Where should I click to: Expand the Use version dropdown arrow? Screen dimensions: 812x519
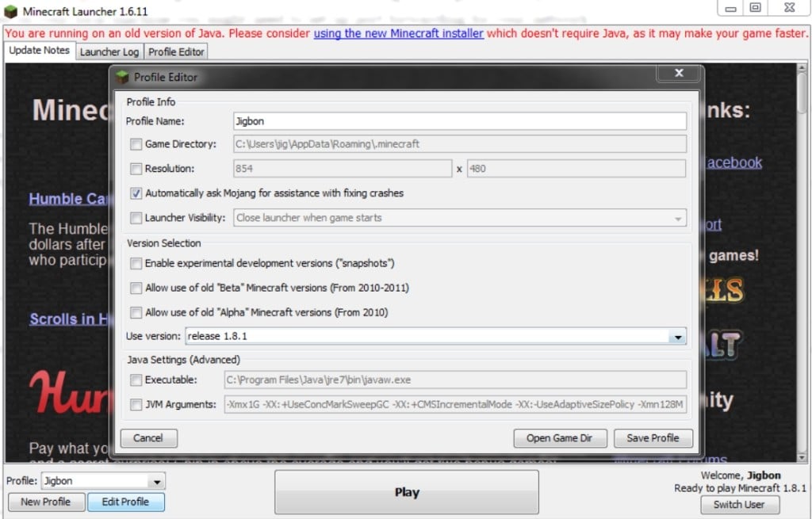677,337
